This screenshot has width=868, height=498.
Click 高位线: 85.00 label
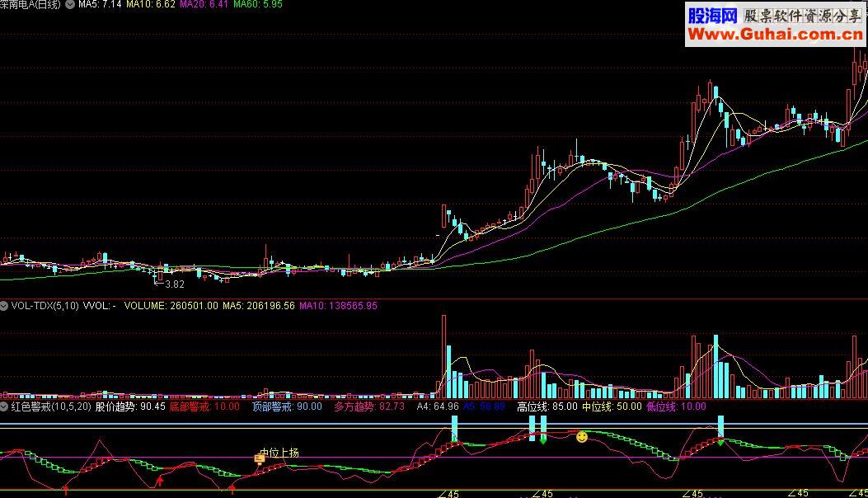tap(547, 406)
